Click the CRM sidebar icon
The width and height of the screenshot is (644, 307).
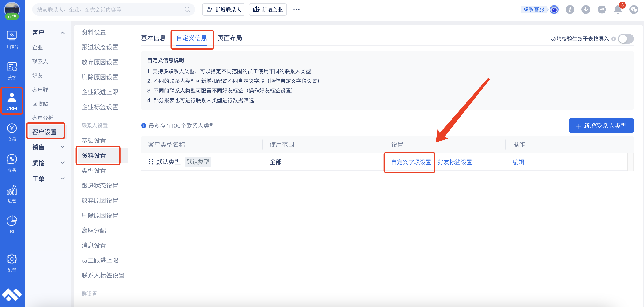(11, 102)
